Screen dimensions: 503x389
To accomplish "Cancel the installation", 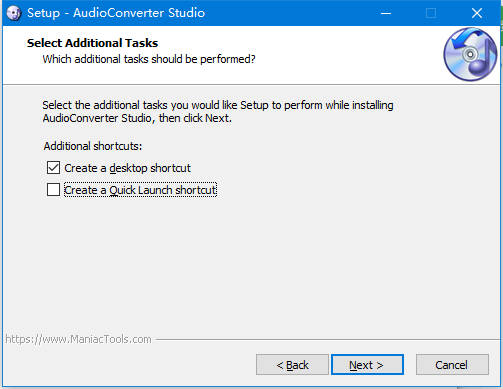I will [x=452, y=365].
